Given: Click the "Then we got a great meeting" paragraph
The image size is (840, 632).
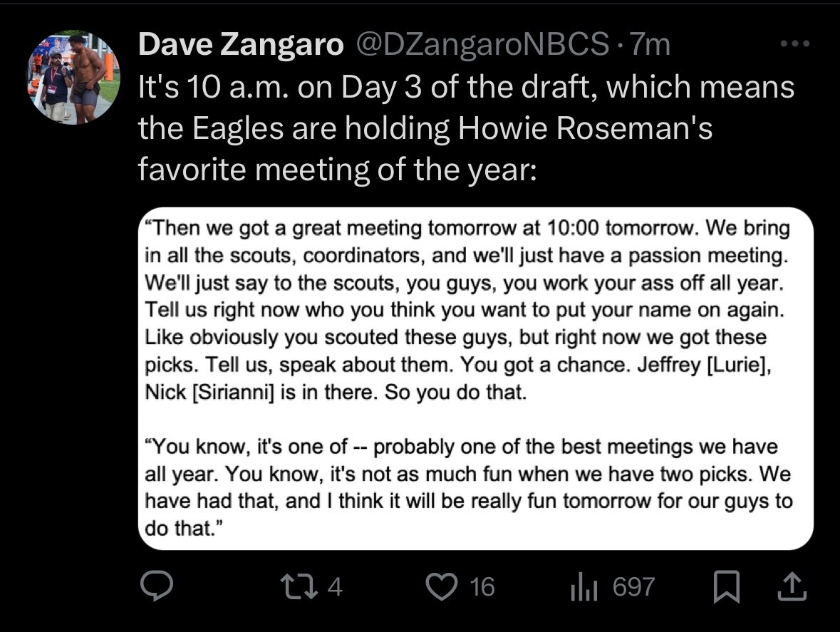Looking at the screenshot, I should (x=467, y=311).
